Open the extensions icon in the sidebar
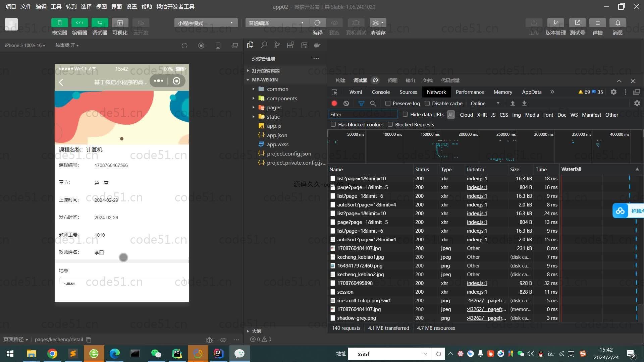The width and height of the screenshot is (644, 362). click(x=290, y=45)
